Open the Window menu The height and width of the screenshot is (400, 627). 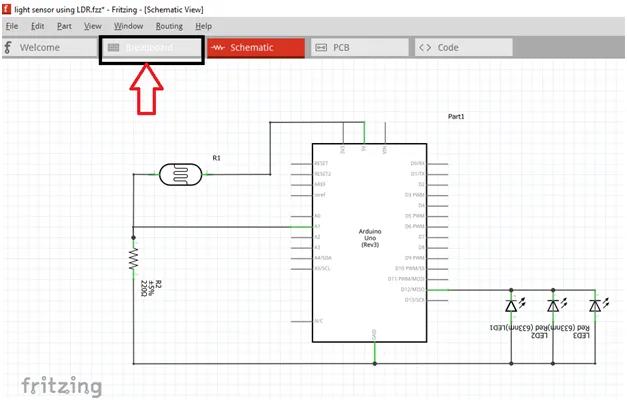pyautogui.click(x=128, y=26)
